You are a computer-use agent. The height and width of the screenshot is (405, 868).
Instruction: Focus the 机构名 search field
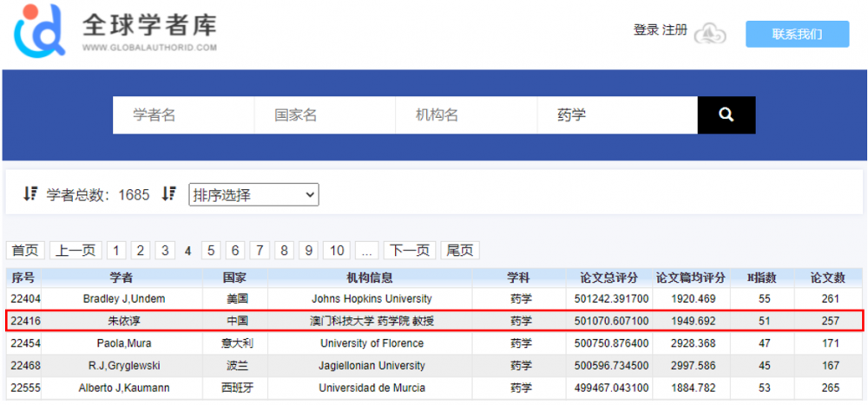[465, 115]
